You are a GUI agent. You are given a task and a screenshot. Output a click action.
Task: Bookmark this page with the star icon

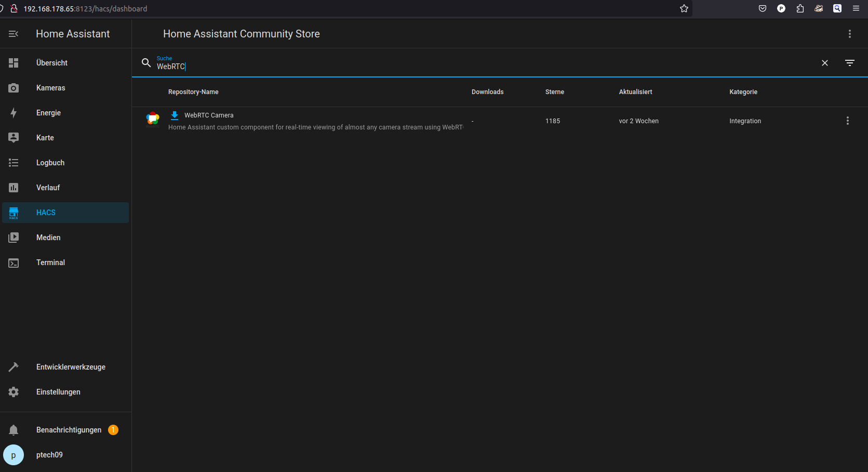click(684, 8)
